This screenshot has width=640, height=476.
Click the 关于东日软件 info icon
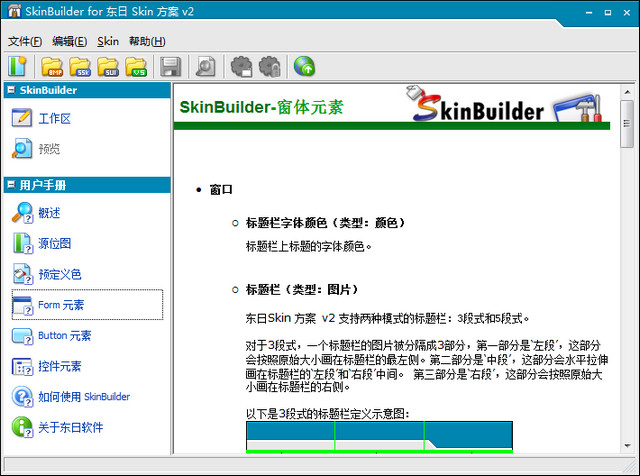tap(22, 427)
